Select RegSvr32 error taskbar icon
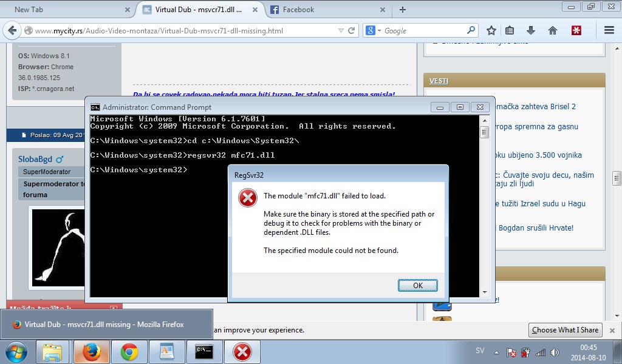 click(242, 352)
